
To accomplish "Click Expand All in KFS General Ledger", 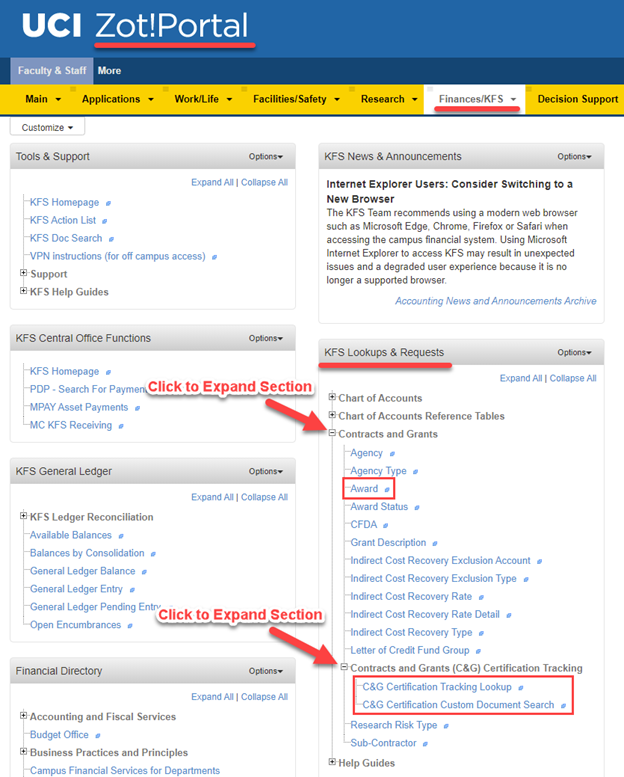I will [212, 497].
